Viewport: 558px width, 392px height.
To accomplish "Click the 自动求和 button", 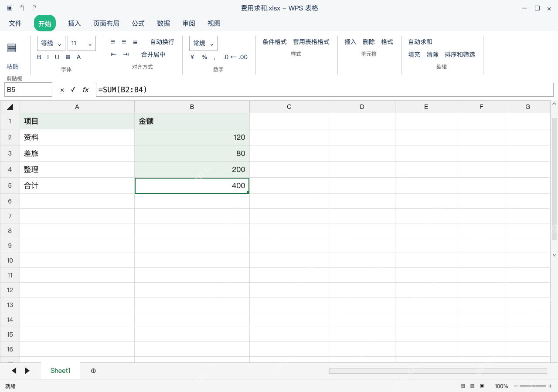I will (420, 42).
